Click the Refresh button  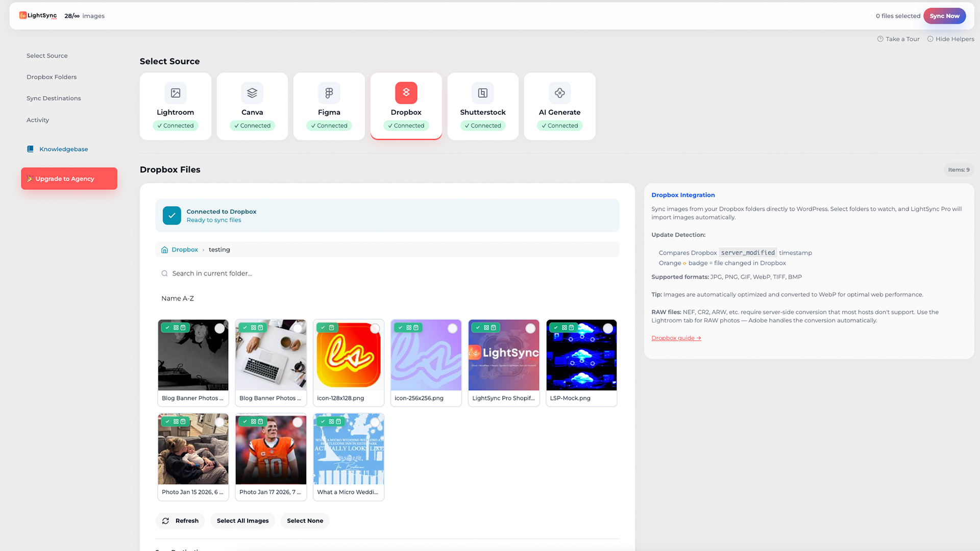180,521
